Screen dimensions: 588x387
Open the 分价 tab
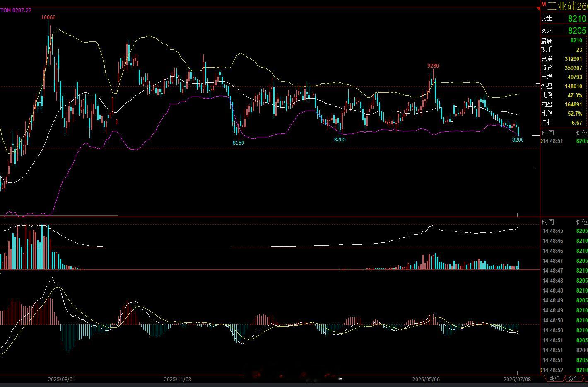point(574,378)
